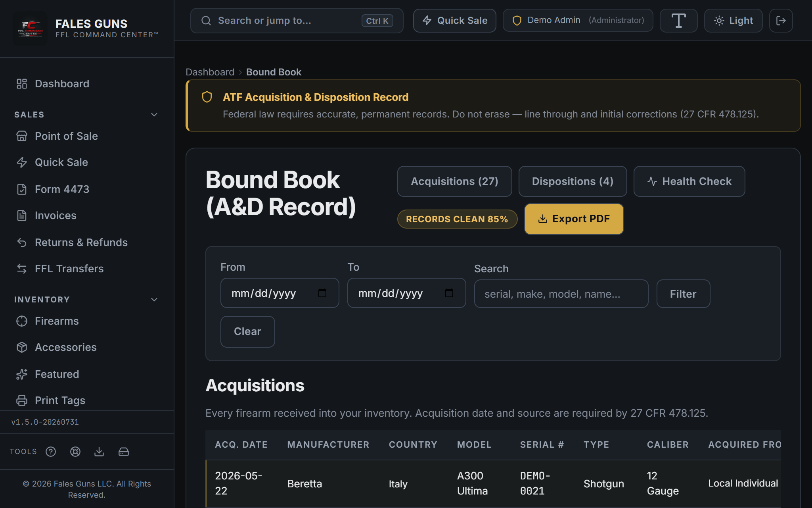Open the support lifebuoy tool icon

[75, 452]
